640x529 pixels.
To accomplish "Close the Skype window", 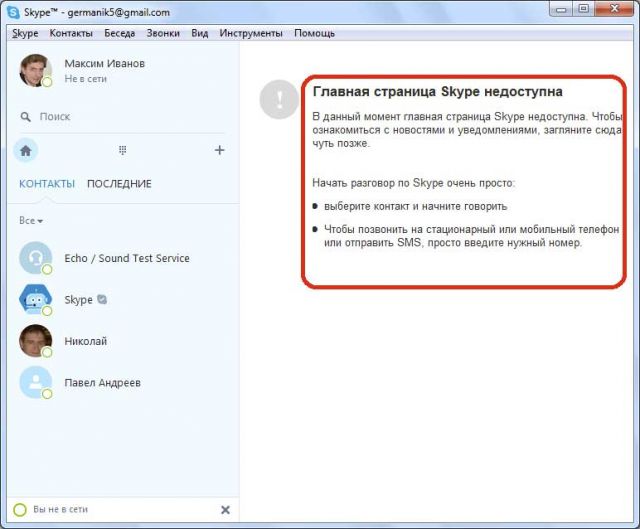I will tap(614, 9).
